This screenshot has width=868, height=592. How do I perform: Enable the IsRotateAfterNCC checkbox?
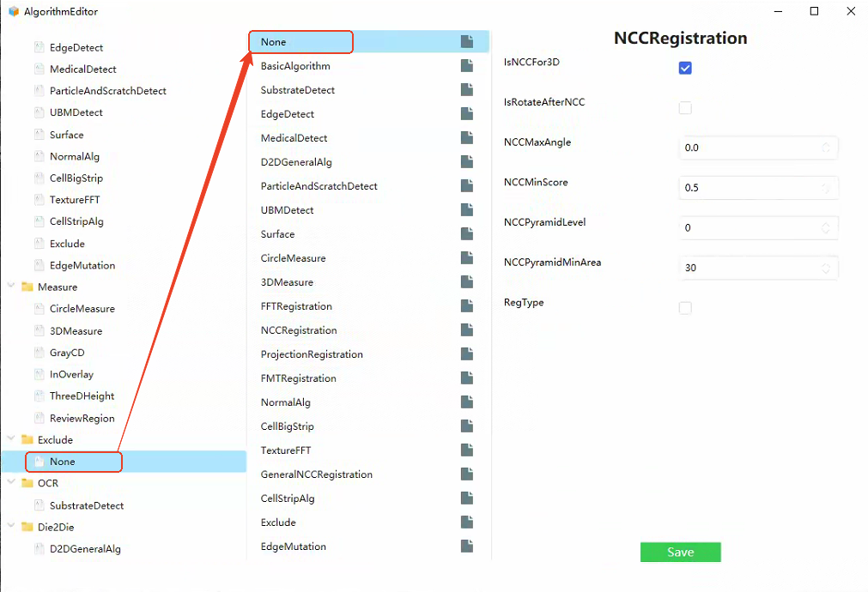(x=685, y=108)
